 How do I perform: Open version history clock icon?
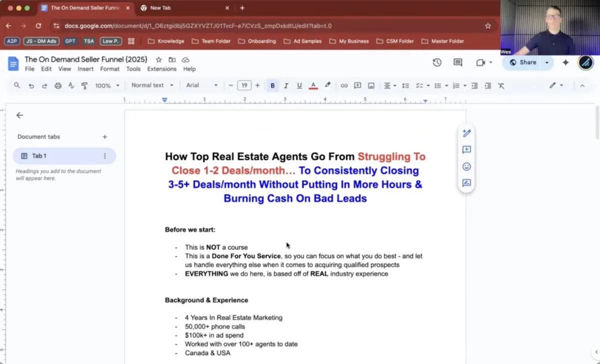[437, 62]
